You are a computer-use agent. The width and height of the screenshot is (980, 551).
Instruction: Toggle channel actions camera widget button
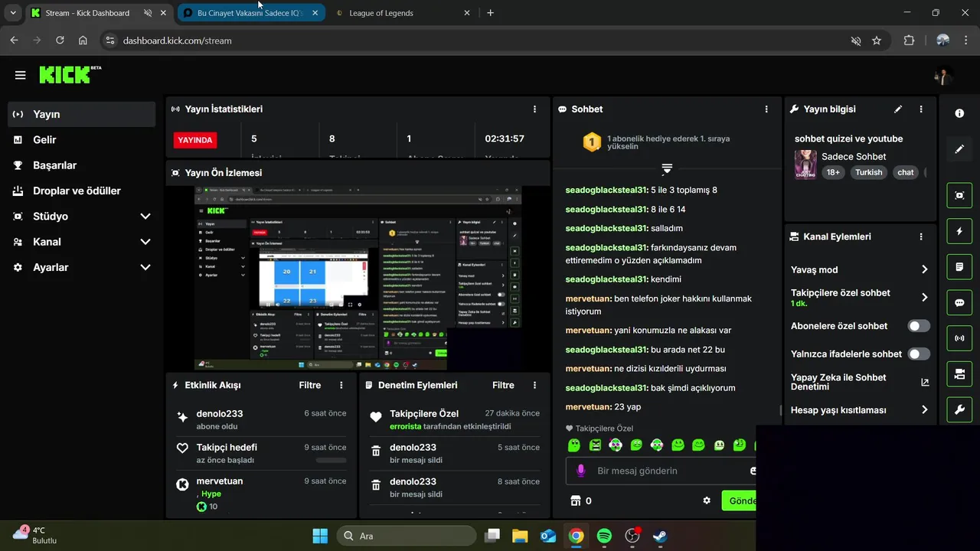[x=959, y=373]
